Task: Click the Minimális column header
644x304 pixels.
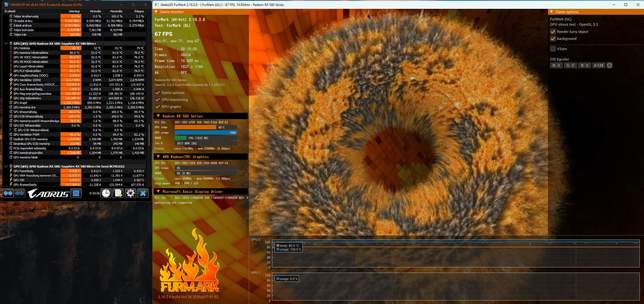Action: coord(92,11)
